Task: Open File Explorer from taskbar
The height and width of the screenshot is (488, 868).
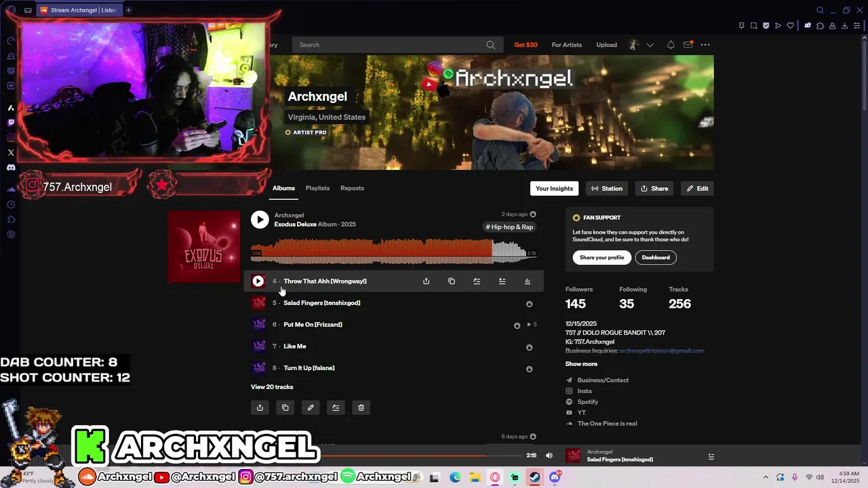Action: 475,477
